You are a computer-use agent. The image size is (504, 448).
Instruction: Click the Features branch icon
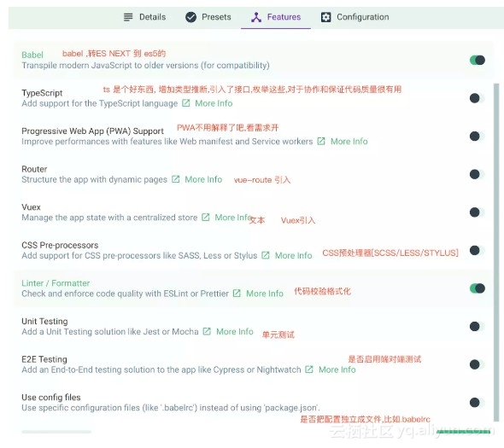(x=256, y=17)
